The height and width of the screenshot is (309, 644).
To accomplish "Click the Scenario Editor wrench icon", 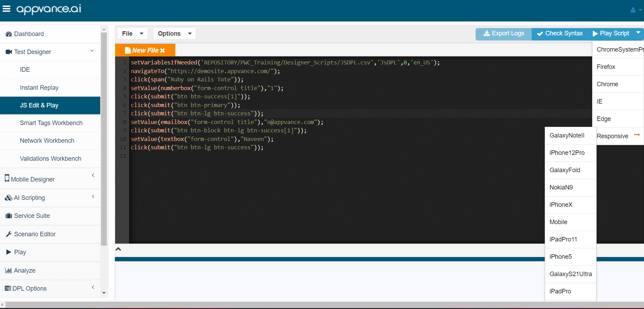I will [9, 234].
